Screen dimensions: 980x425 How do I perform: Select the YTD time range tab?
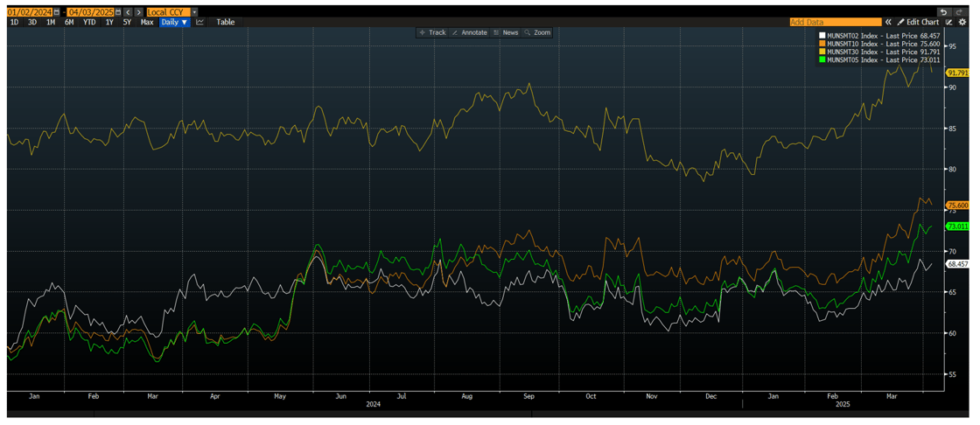89,22
